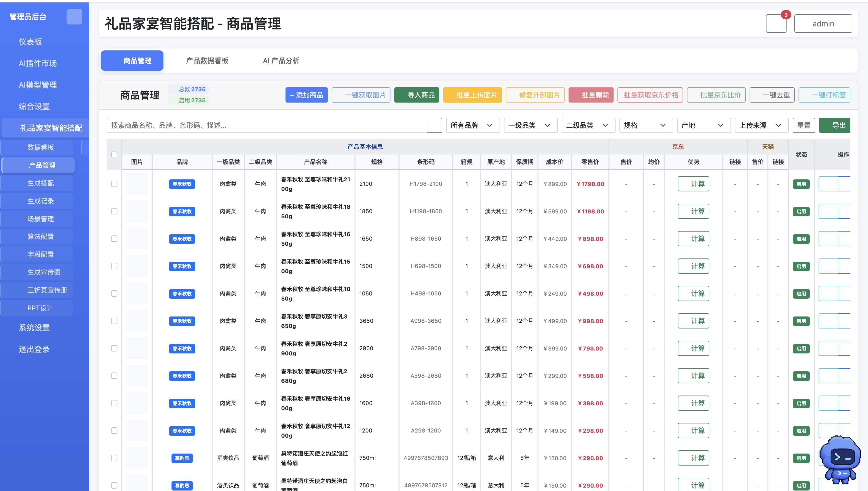The height and width of the screenshot is (491, 868).
Task: Switch to the AI 产品分析 tab
Action: coord(281,60)
